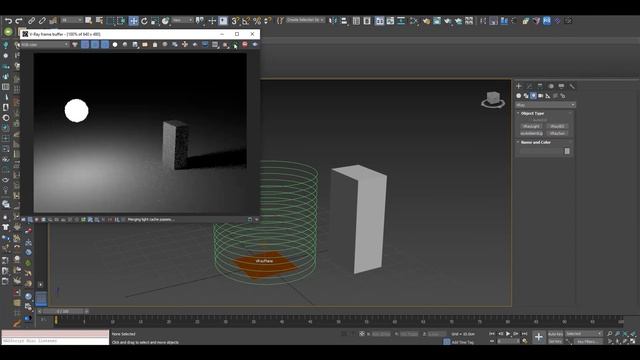This screenshot has width=640, height=360.
Task: Select Geometry category in Create panel
Action: click(519, 96)
